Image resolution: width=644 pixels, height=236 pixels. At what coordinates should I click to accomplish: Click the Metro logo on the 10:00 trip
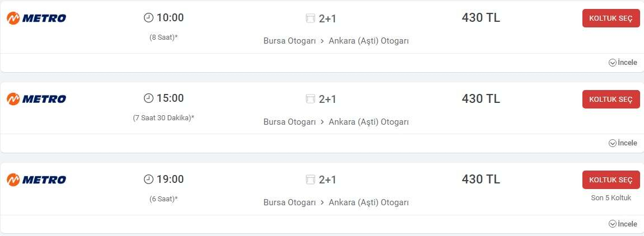coord(36,18)
